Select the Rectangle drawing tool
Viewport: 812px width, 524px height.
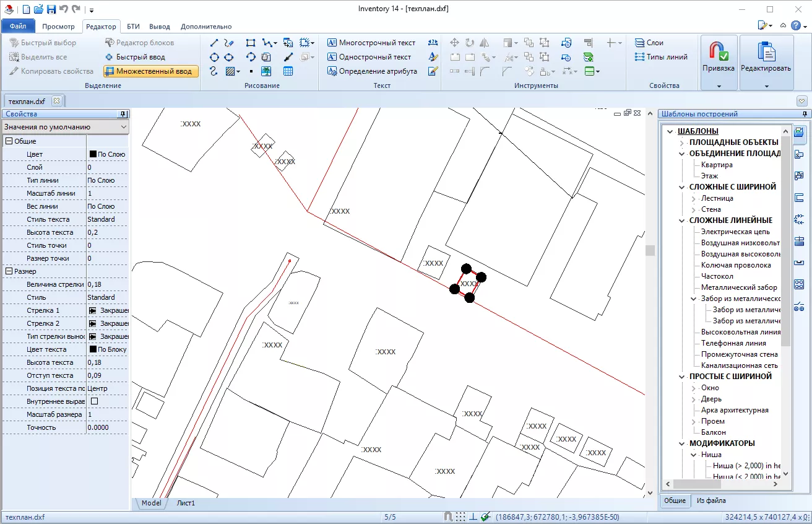pyautogui.click(x=251, y=43)
